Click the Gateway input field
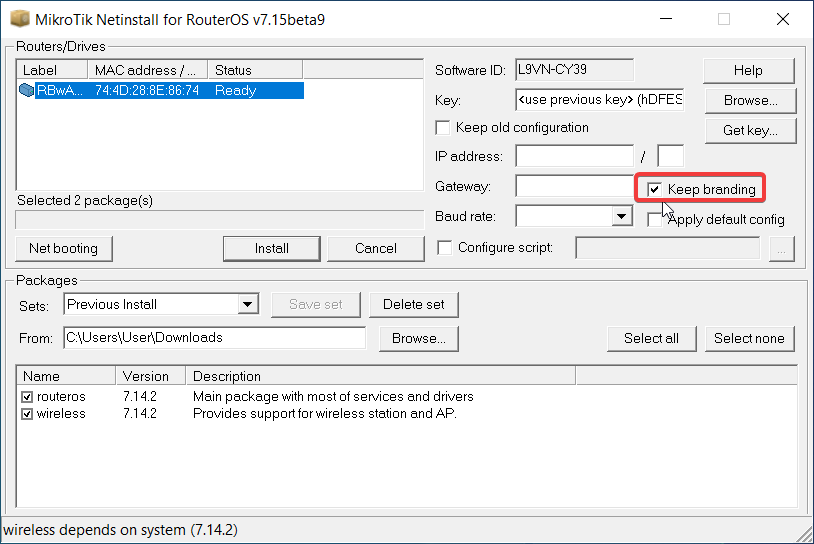814x544 pixels. pos(574,186)
